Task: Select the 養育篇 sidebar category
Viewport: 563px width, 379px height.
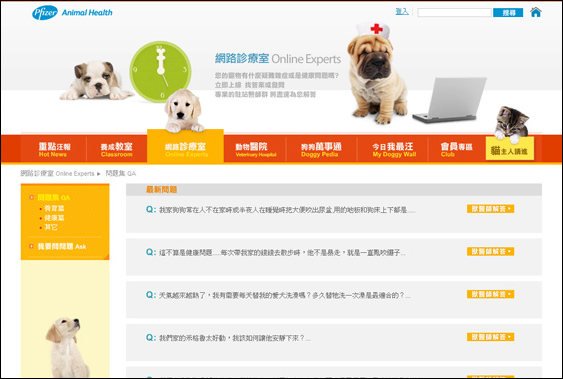Action: click(x=54, y=208)
